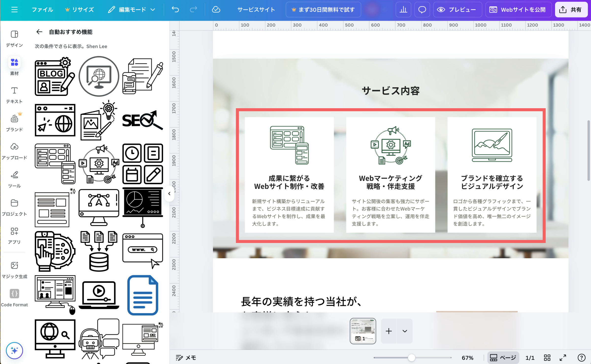Check cloud save status icon
Image resolution: width=591 pixels, height=364 pixels.
click(216, 10)
